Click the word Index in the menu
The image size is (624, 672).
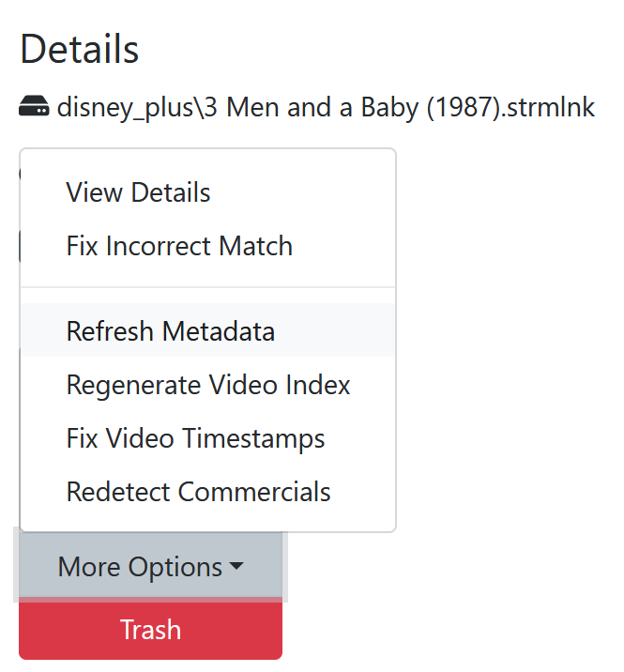pyautogui.click(x=322, y=385)
